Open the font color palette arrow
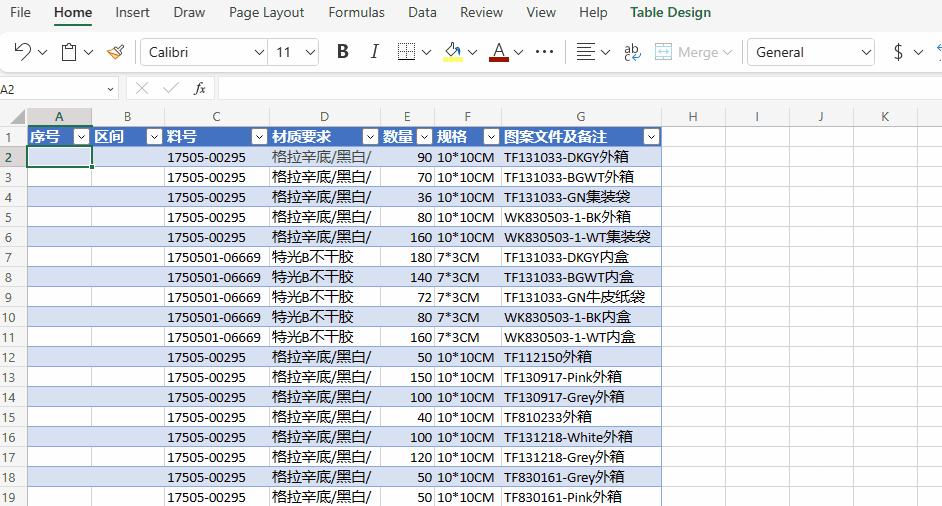Image resolution: width=942 pixels, height=506 pixels. [518, 53]
